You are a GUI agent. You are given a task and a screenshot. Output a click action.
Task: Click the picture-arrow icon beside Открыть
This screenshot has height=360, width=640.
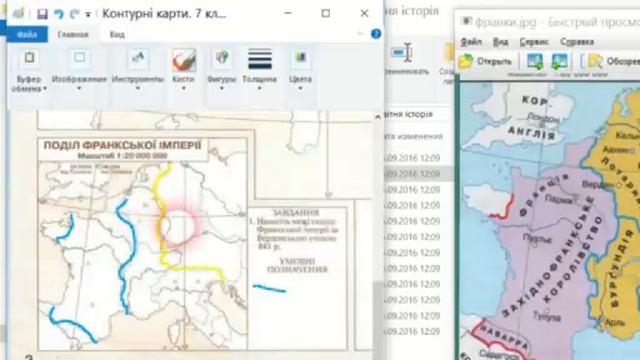[x=535, y=62]
